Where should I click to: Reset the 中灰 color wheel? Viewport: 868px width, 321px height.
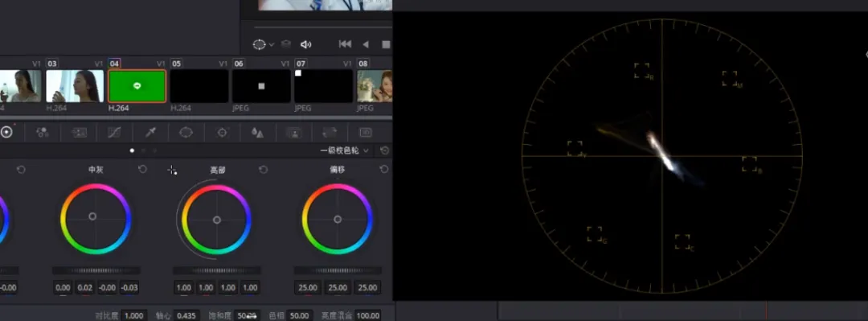pyautogui.click(x=142, y=169)
